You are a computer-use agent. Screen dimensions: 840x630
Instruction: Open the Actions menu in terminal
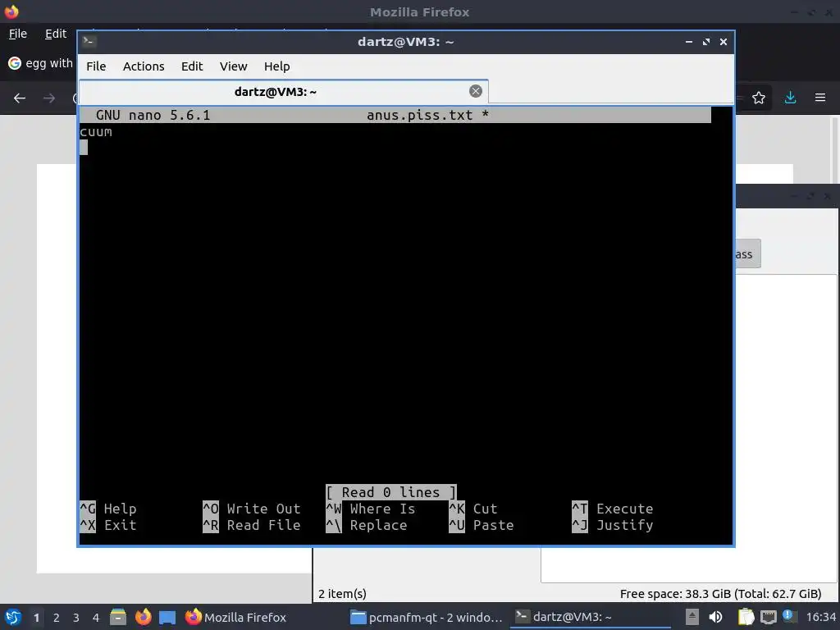pos(144,66)
